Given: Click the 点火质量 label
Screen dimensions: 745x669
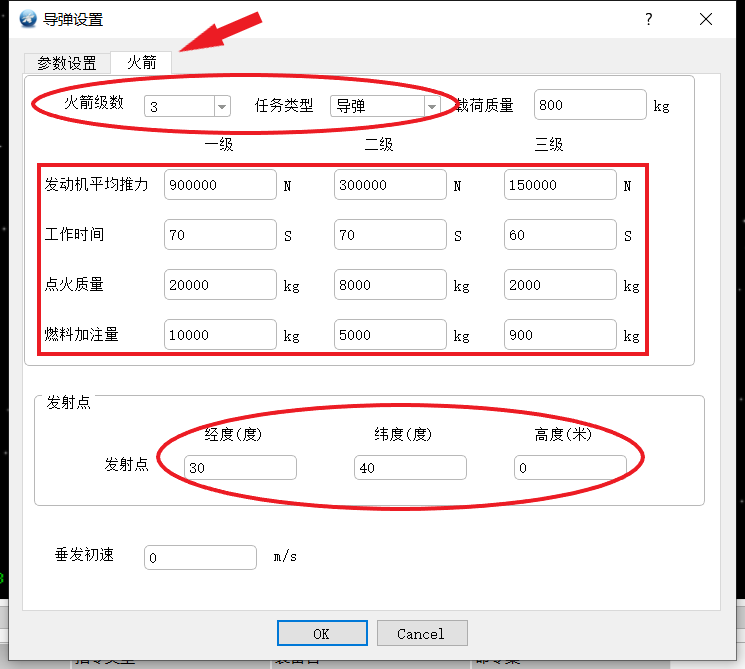Looking at the screenshot, I should [x=74, y=284].
